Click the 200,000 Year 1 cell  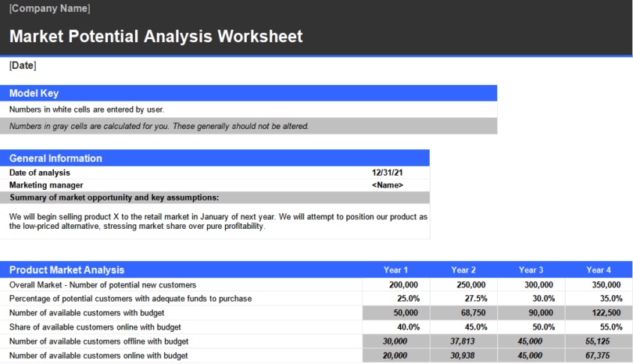click(396, 285)
